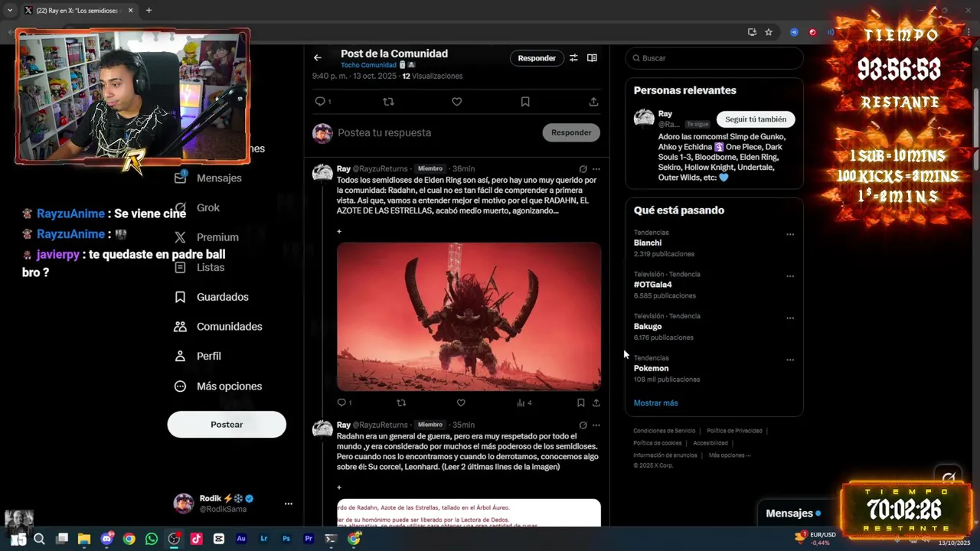Open the Pokemon trending topic
980x551 pixels.
[x=651, y=368]
